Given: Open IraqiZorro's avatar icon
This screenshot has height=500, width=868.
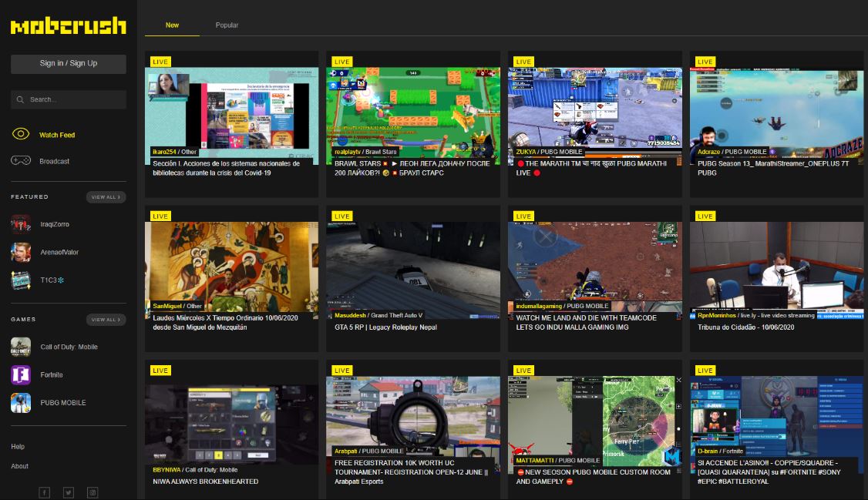Looking at the screenshot, I should click(x=21, y=224).
